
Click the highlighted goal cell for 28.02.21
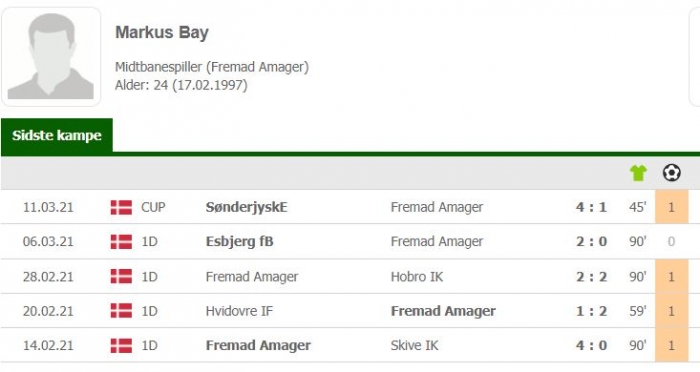tap(671, 276)
